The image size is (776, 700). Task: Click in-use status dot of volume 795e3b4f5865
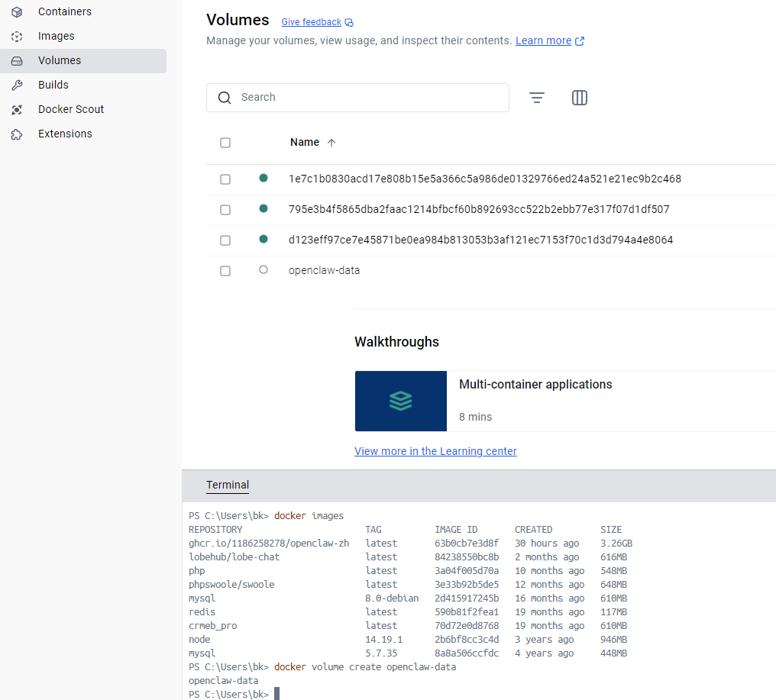[x=264, y=208]
